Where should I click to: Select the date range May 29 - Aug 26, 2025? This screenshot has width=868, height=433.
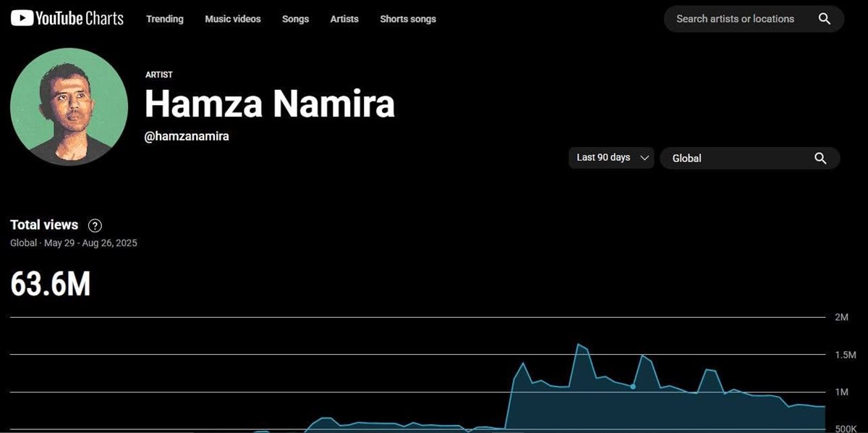[x=90, y=243]
